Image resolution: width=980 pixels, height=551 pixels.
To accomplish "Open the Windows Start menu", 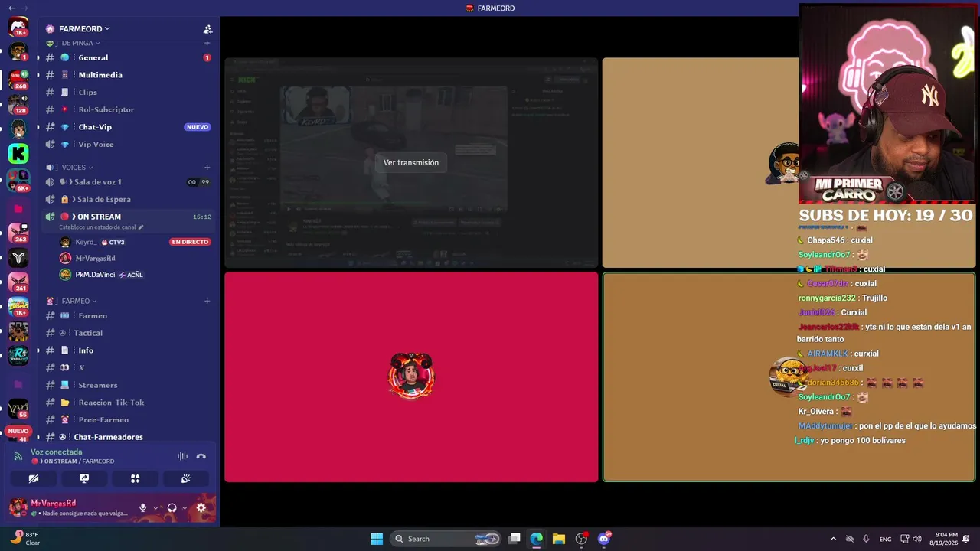I will pos(377,539).
